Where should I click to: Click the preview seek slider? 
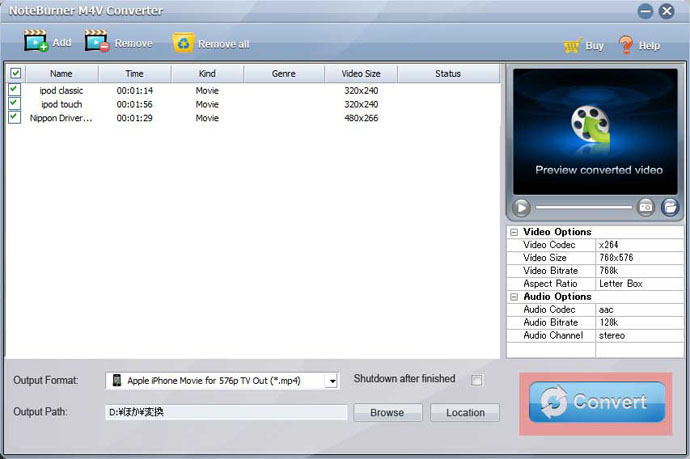pyautogui.click(x=583, y=207)
